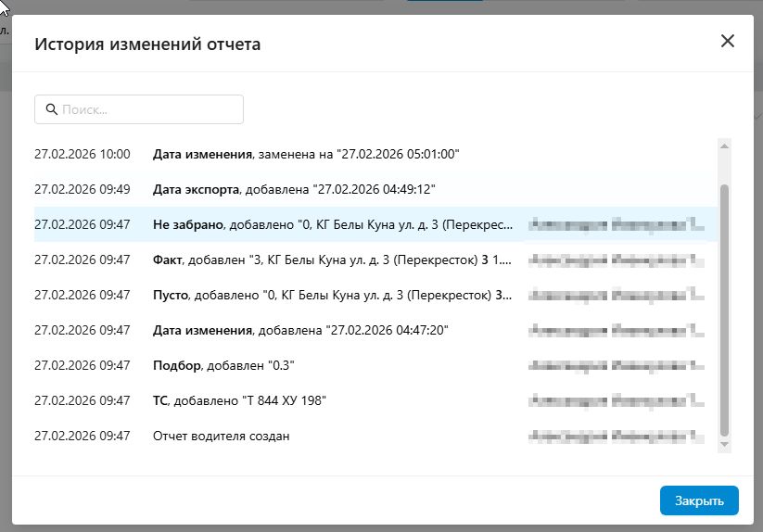This screenshot has width=763, height=532.
Task: Click the blue Закрыть button
Action: [x=699, y=500]
